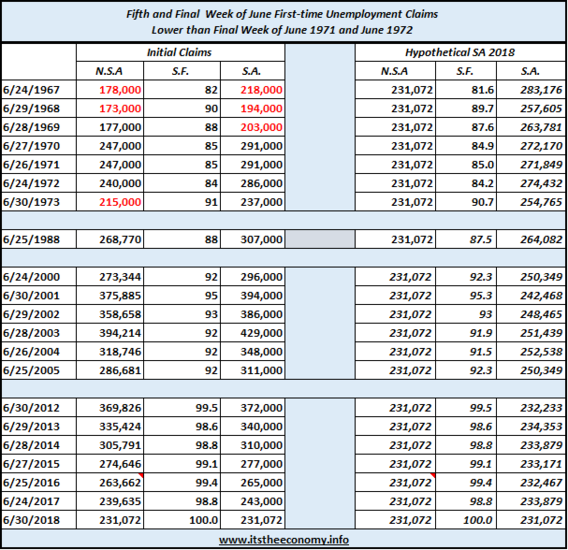The width and height of the screenshot is (568, 550).
Task: Click the comment marker on 2016 hypothetical N.S.A
Action: [433, 475]
